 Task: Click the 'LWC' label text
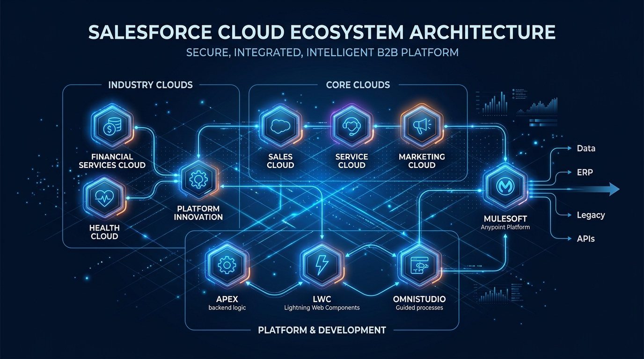322,299
